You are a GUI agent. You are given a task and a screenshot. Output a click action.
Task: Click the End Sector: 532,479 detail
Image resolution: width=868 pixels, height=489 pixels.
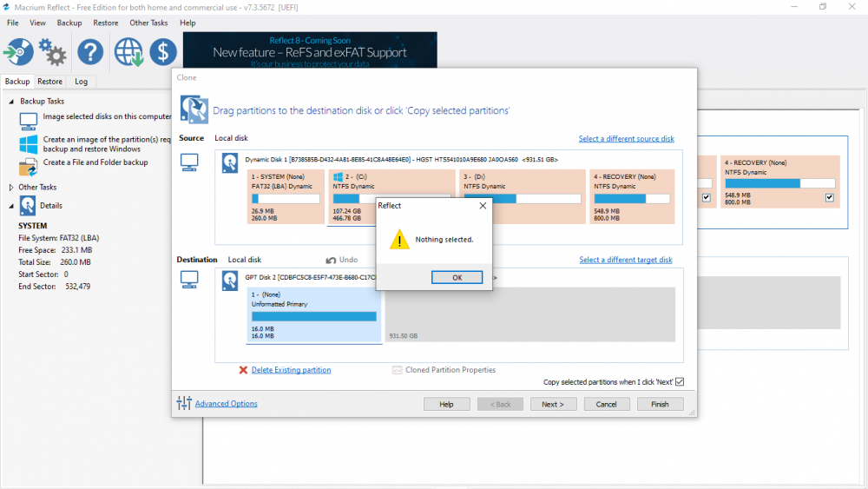[54, 287]
